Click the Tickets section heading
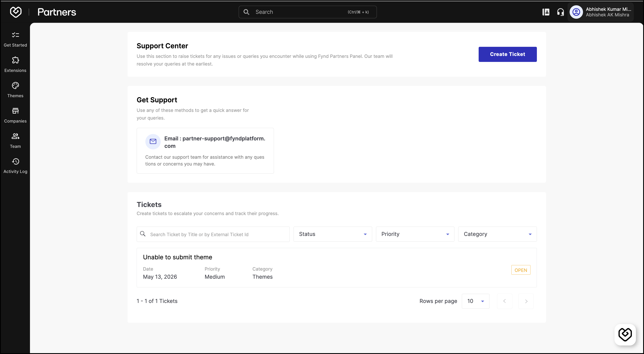Screen dimensions: 644x354 [x=149, y=205]
